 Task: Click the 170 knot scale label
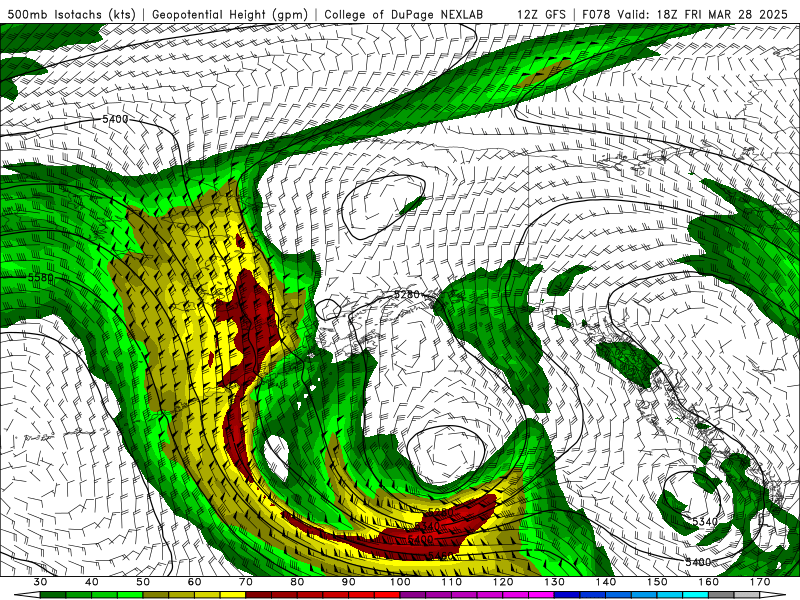[760, 582]
